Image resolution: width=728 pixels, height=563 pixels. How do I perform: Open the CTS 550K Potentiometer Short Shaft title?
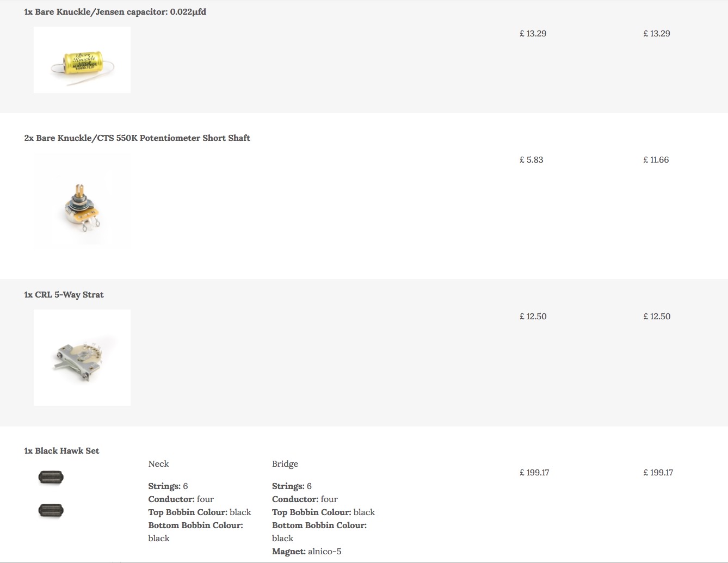tap(137, 138)
